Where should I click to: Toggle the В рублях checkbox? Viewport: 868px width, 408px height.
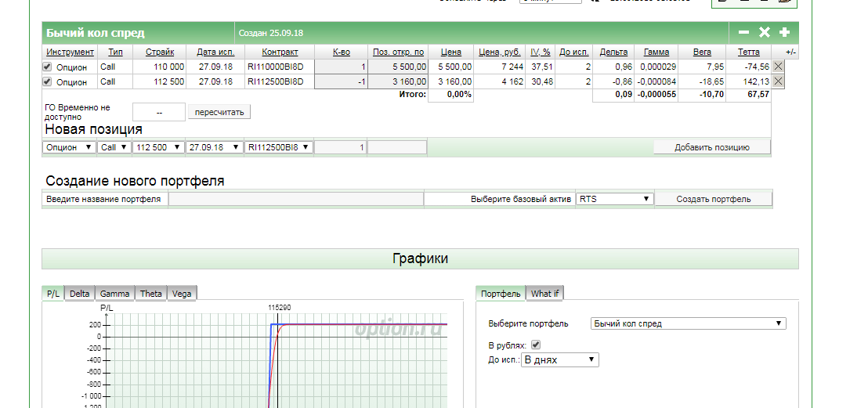pos(536,345)
